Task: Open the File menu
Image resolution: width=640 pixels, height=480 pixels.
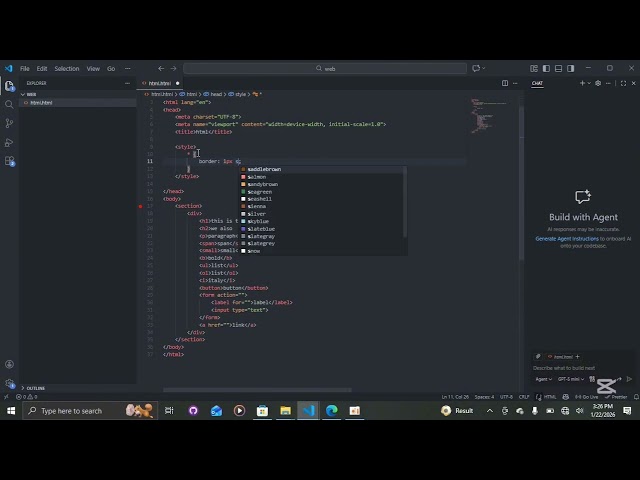Action: tap(25, 69)
